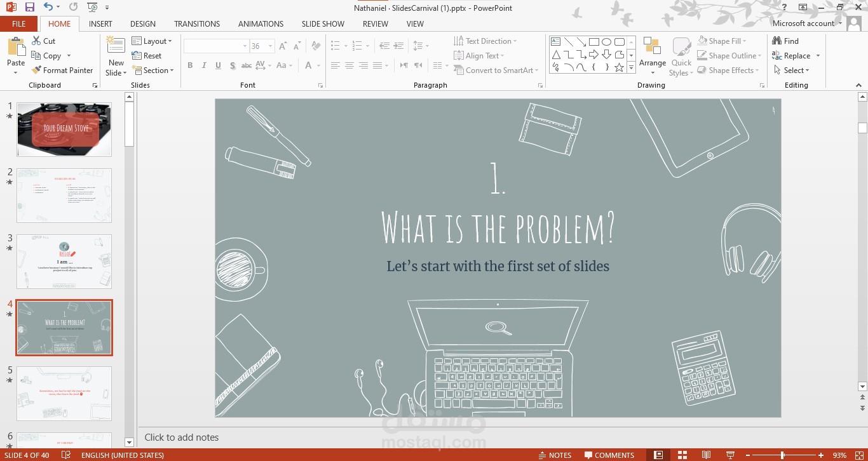868x461 pixels.
Task: Increase the list indent level
Action: [x=398, y=46]
